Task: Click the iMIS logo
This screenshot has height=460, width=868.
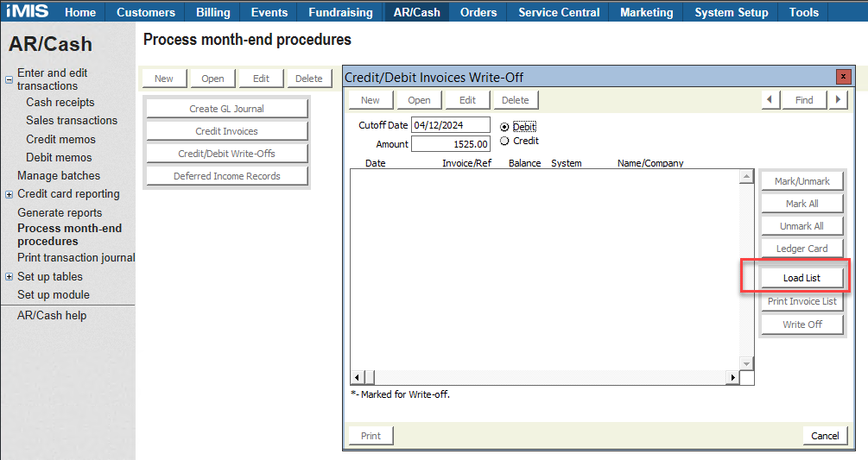Action: coord(28,12)
